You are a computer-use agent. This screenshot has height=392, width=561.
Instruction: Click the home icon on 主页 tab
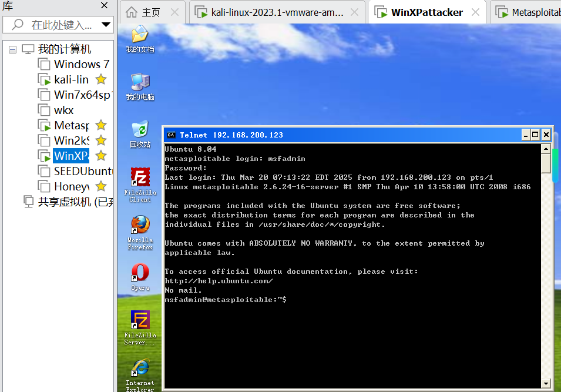coord(132,12)
